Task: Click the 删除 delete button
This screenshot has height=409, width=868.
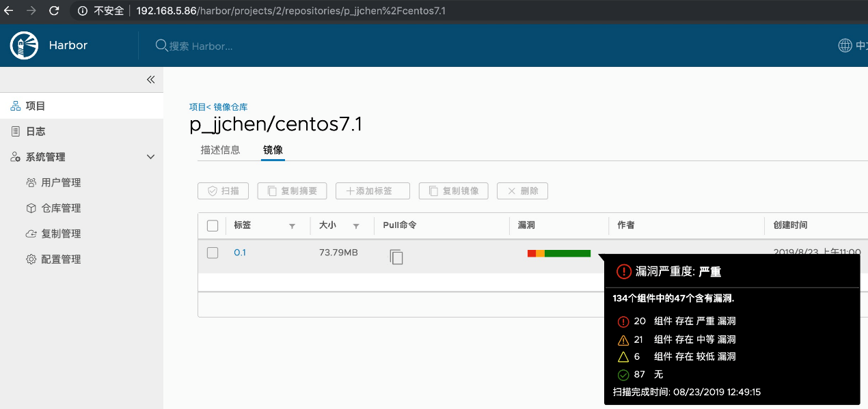Action: point(522,191)
